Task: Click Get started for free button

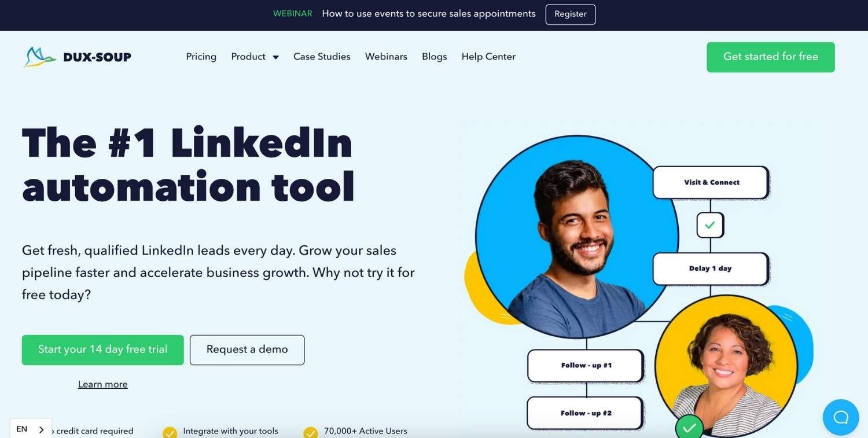Action: pos(771,57)
